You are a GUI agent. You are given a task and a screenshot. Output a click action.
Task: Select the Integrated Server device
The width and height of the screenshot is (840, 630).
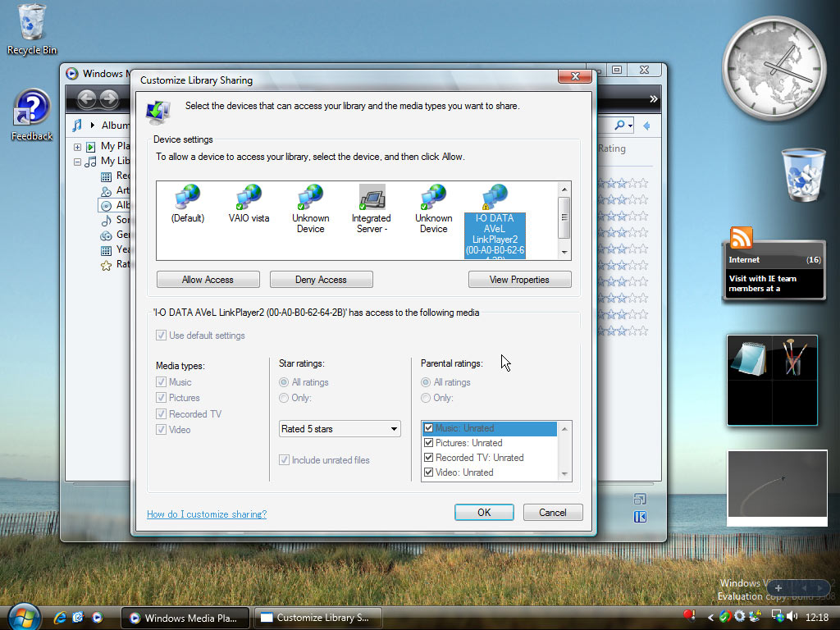pyautogui.click(x=372, y=209)
